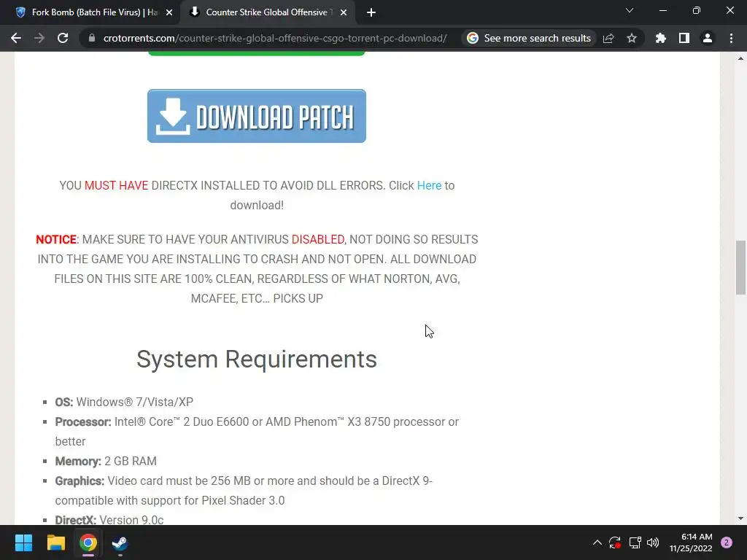Open the DirectX 'Here' download link
The width and height of the screenshot is (747, 560).
(429, 185)
